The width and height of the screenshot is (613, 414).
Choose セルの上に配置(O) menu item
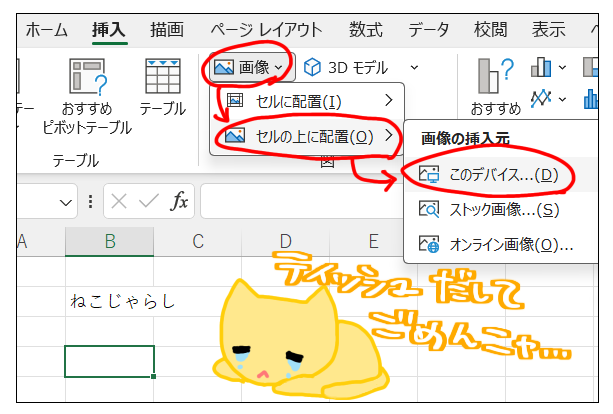click(307, 136)
